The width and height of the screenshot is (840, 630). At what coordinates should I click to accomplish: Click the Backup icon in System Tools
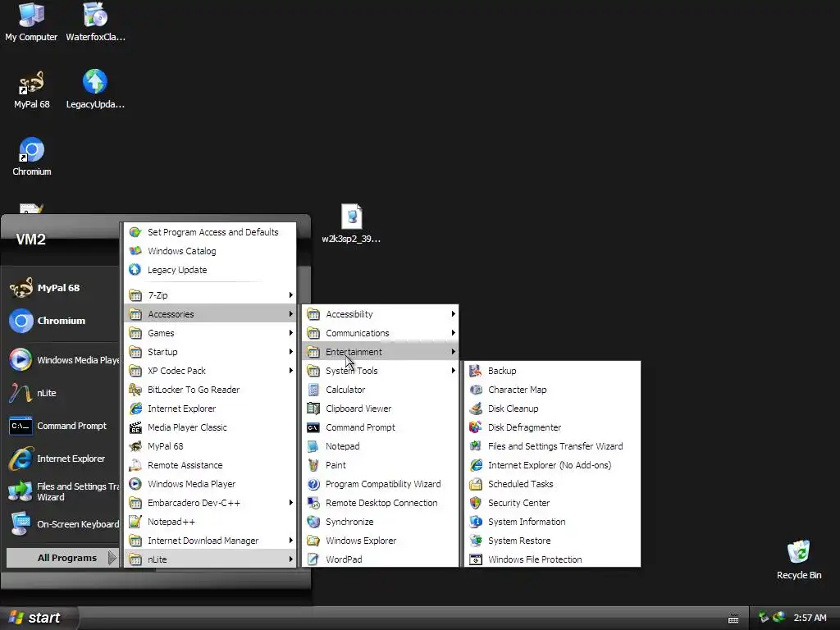tap(475, 371)
